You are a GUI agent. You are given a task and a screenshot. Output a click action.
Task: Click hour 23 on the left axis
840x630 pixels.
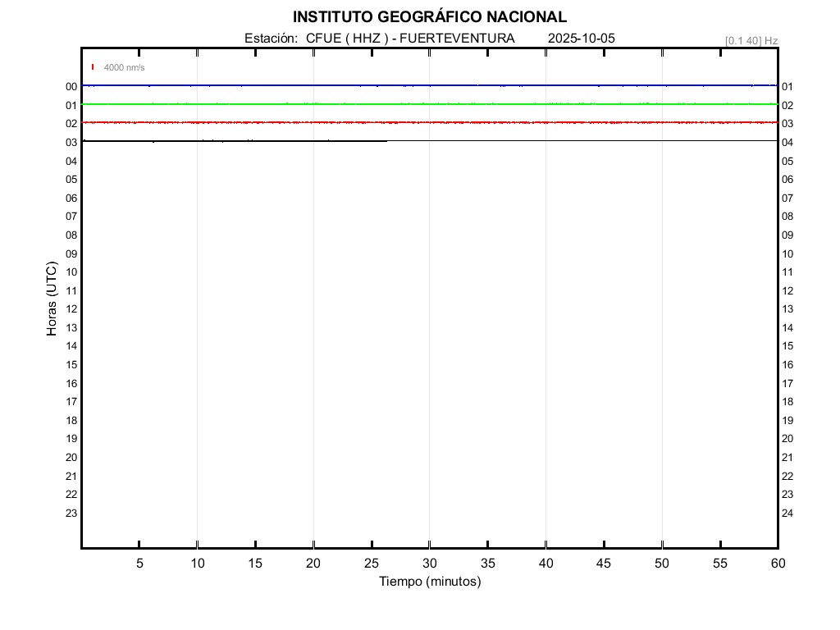coord(71,514)
